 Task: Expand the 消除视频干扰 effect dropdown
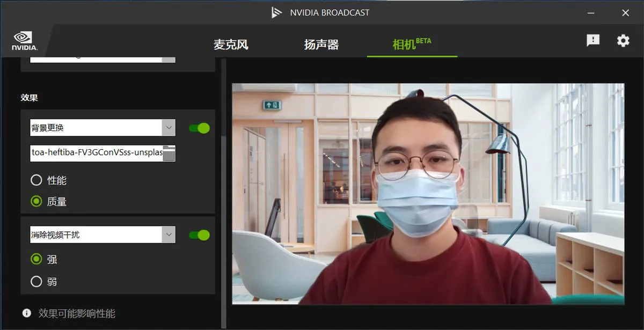pos(103,234)
